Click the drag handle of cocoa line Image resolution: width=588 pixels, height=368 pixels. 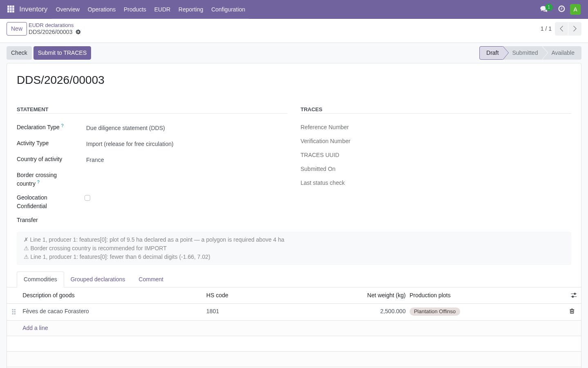[14, 312]
